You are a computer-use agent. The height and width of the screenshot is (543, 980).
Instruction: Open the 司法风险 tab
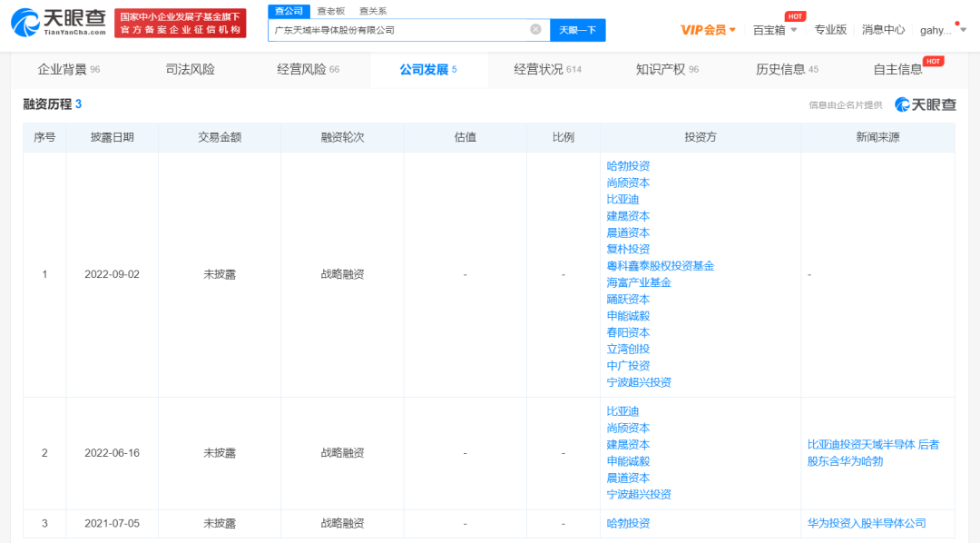pyautogui.click(x=190, y=70)
